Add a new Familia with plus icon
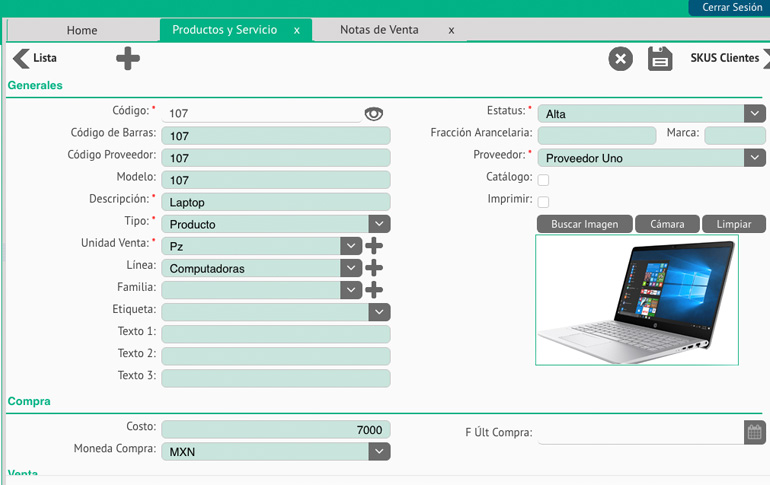Viewport: 770px width, 485px height. (x=374, y=290)
